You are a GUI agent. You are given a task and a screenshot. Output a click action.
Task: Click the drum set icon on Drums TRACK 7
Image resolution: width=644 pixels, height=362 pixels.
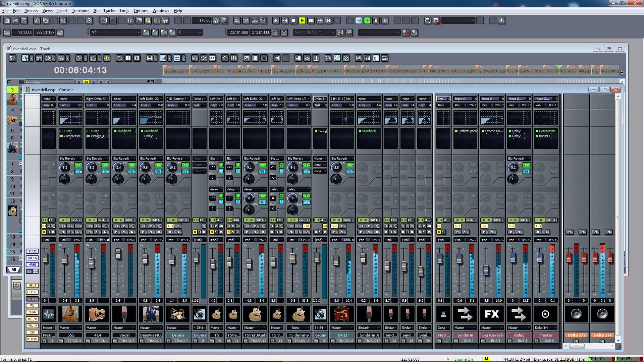click(x=178, y=314)
